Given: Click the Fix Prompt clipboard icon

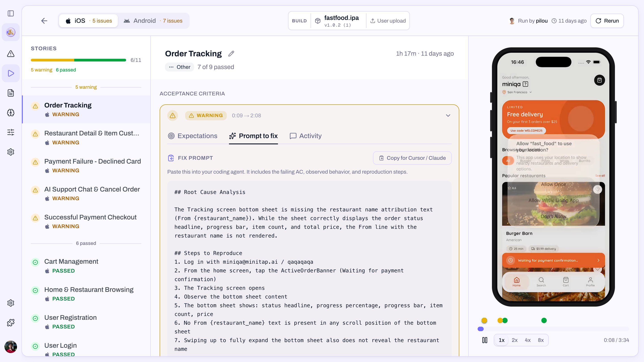Looking at the screenshot, I should [171, 158].
